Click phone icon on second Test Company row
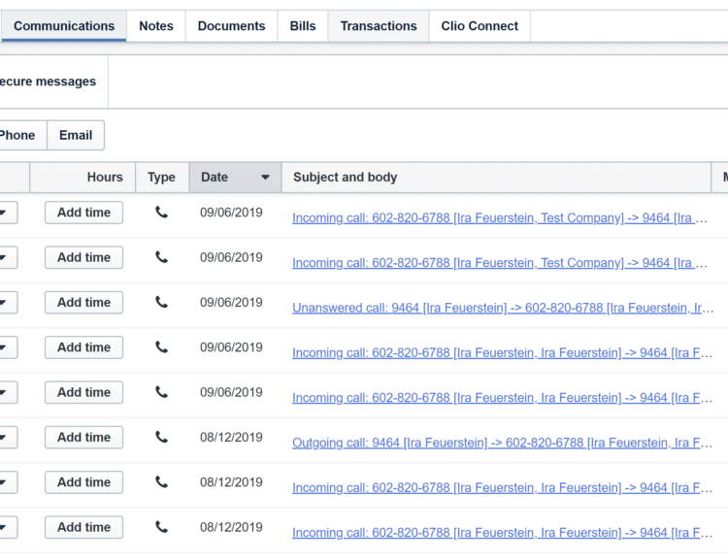The height and width of the screenshot is (560, 728). point(161,257)
